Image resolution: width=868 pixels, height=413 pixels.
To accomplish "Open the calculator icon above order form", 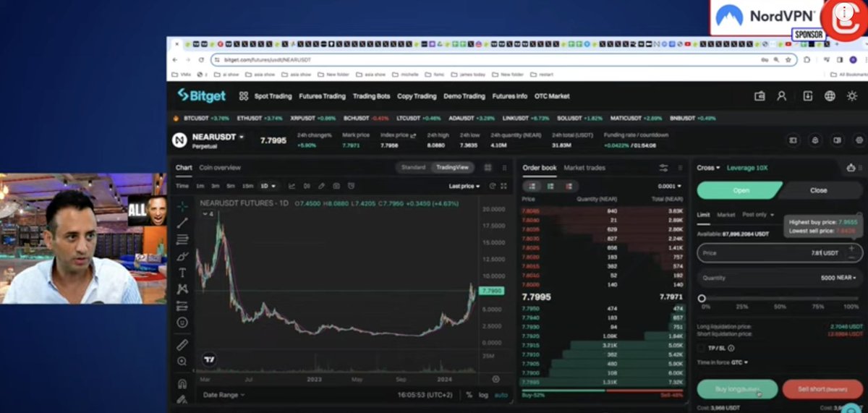I will (x=851, y=168).
